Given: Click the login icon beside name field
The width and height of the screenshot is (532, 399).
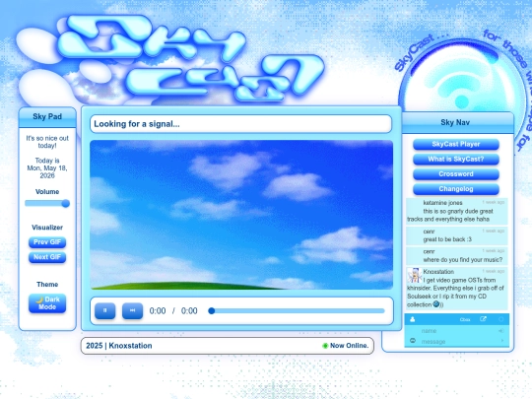Looking at the screenshot, I should [501, 331].
